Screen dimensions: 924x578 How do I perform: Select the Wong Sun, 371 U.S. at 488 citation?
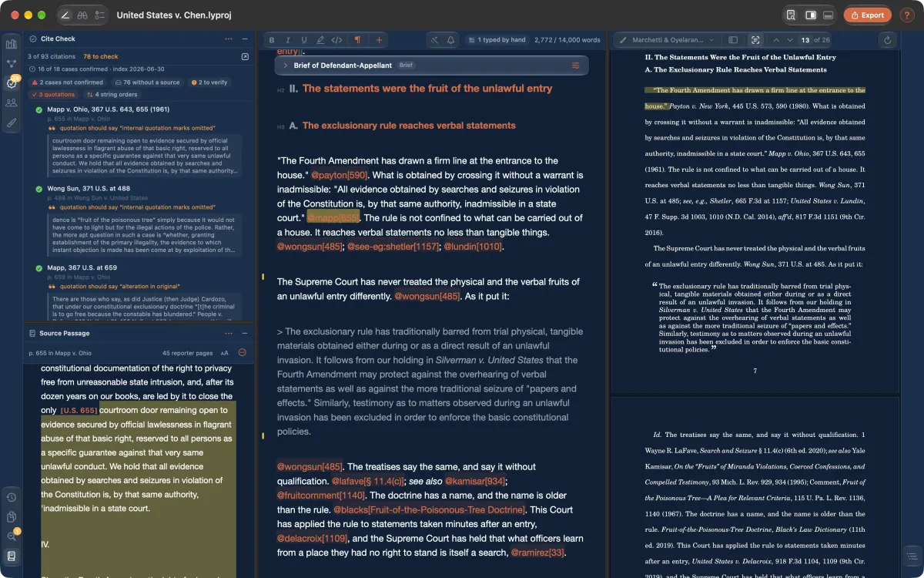click(89, 188)
